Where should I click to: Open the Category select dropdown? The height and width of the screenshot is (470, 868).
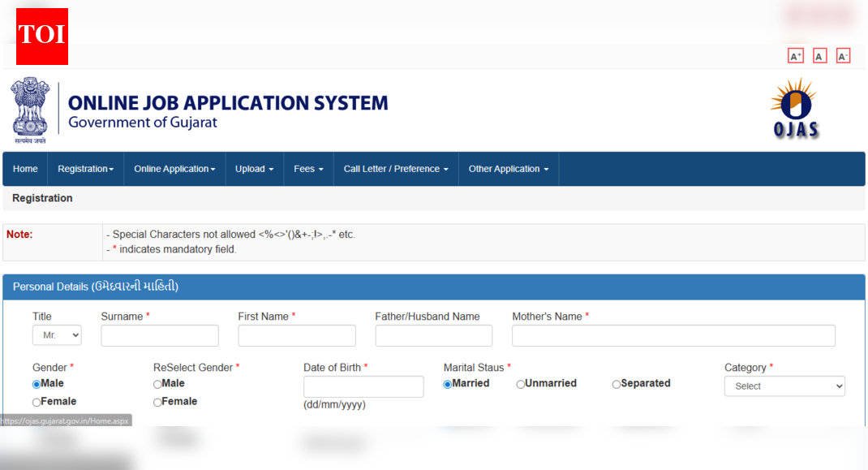[x=784, y=386]
